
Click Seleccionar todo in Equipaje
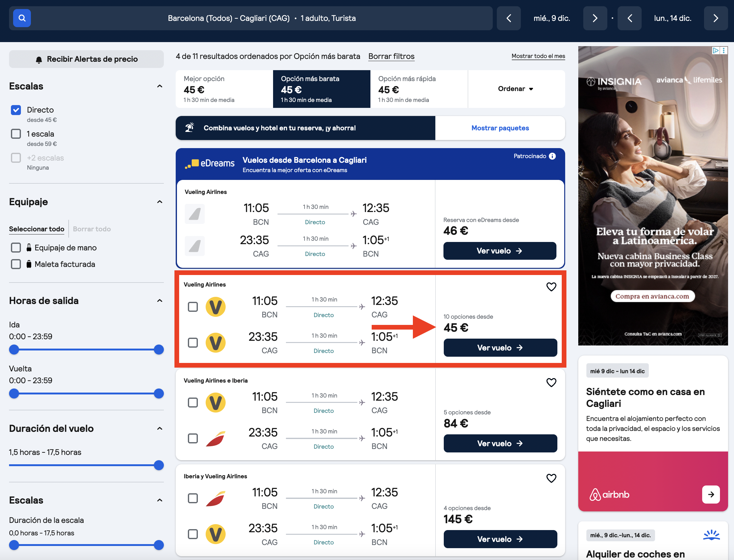tap(37, 229)
